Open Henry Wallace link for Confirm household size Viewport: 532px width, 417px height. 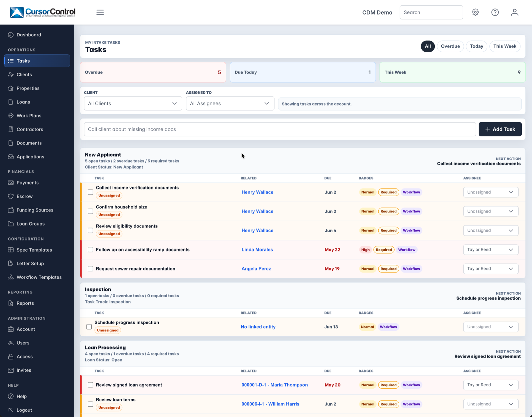[257, 211]
